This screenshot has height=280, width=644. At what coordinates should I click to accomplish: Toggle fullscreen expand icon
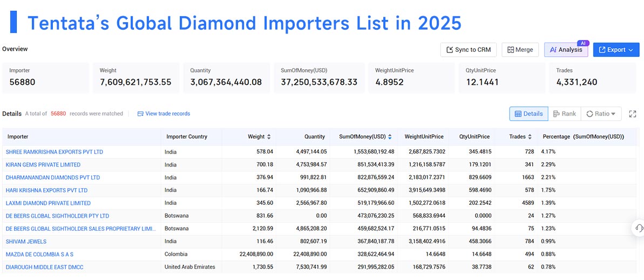click(x=633, y=114)
